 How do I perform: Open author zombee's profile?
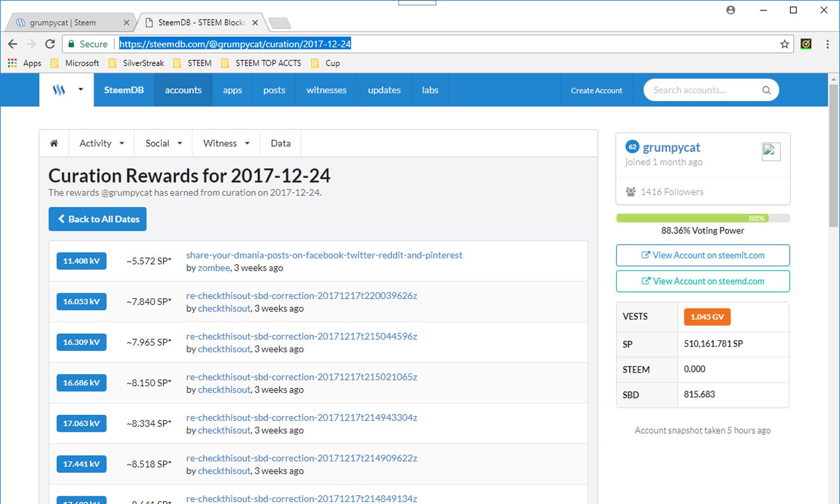coord(214,268)
